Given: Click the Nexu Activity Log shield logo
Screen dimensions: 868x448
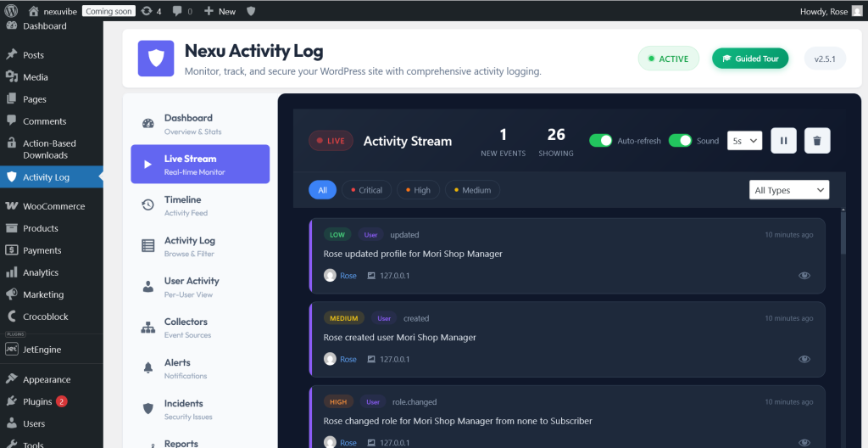Looking at the screenshot, I should click(x=156, y=59).
